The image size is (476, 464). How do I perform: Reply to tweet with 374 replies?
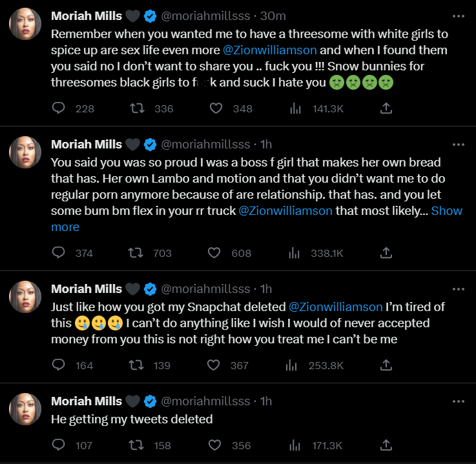tap(59, 253)
